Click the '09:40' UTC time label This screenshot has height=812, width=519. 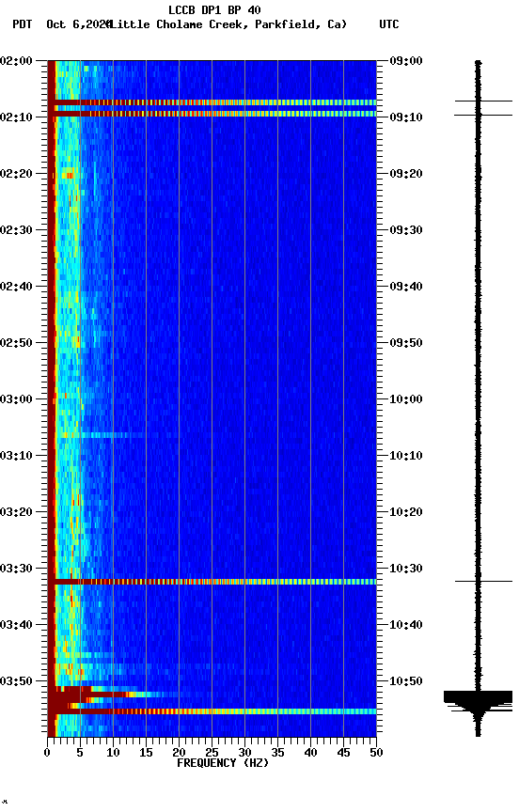(406, 287)
